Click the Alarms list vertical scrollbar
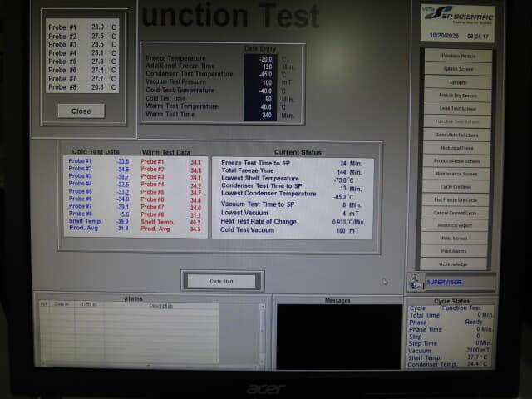 coord(262,336)
